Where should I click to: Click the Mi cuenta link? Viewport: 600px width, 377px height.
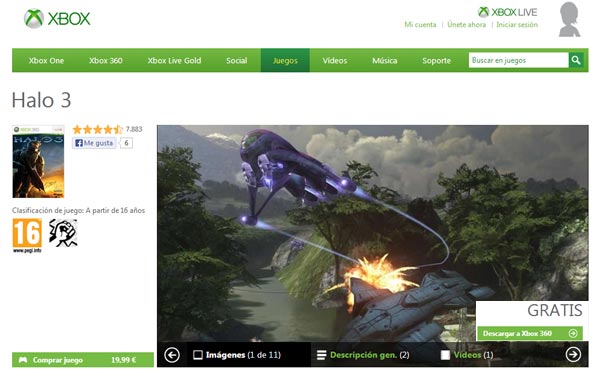click(420, 24)
